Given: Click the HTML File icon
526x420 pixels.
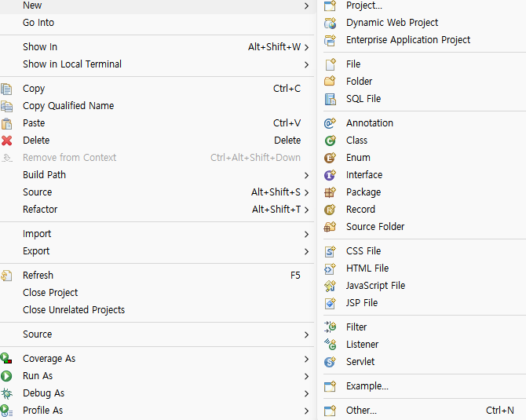Looking at the screenshot, I should [330, 268].
